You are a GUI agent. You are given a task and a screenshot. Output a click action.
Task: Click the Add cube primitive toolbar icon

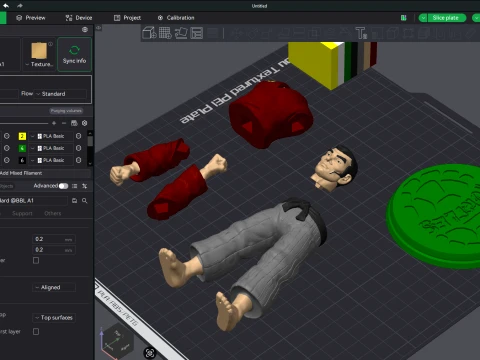pyautogui.click(x=149, y=33)
